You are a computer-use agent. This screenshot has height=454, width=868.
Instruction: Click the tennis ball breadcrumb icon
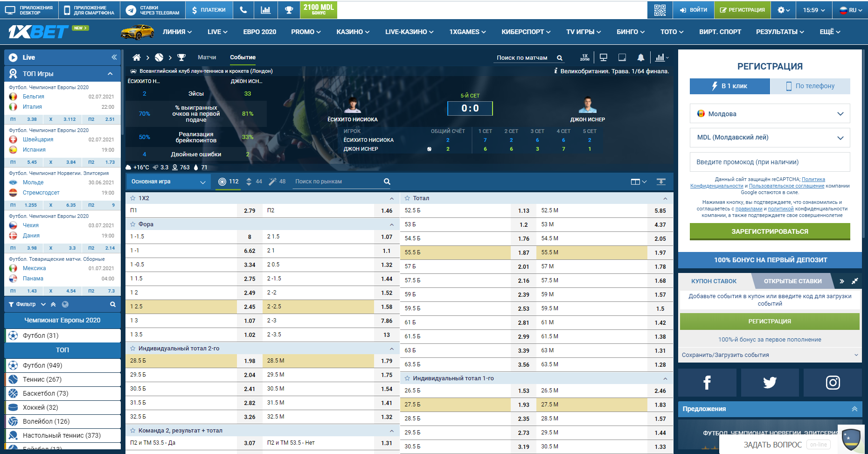pos(159,57)
